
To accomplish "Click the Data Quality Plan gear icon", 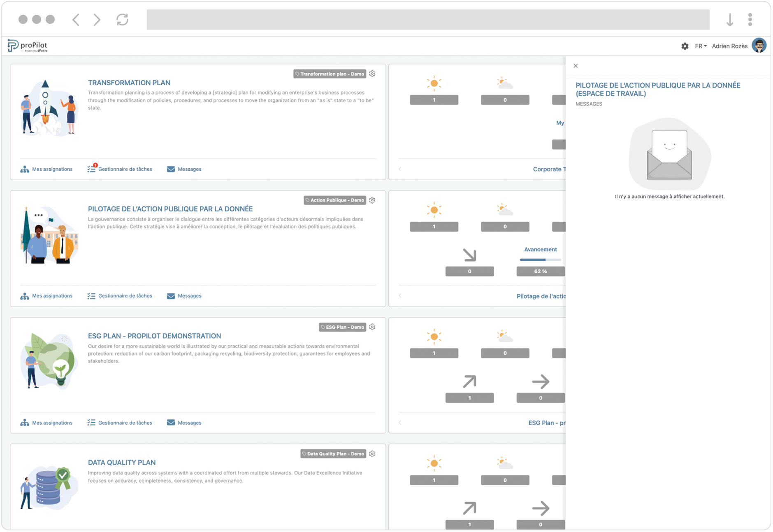I will click(372, 454).
